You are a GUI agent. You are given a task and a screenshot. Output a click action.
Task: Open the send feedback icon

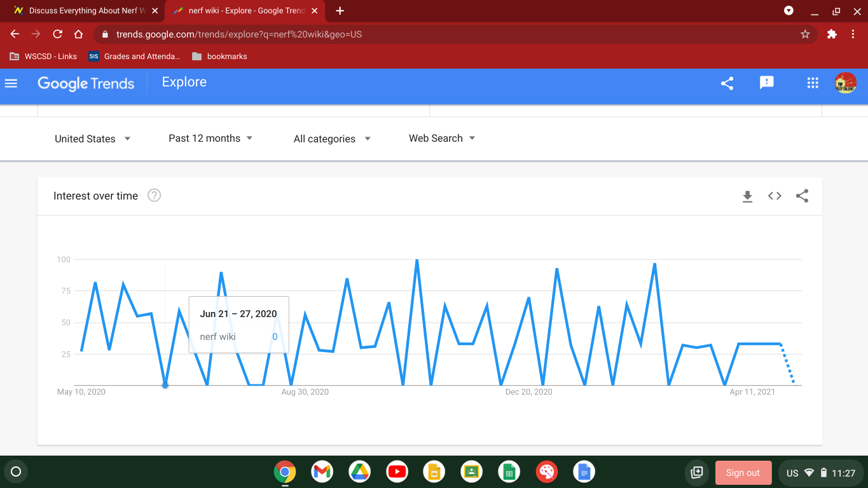pyautogui.click(x=767, y=83)
